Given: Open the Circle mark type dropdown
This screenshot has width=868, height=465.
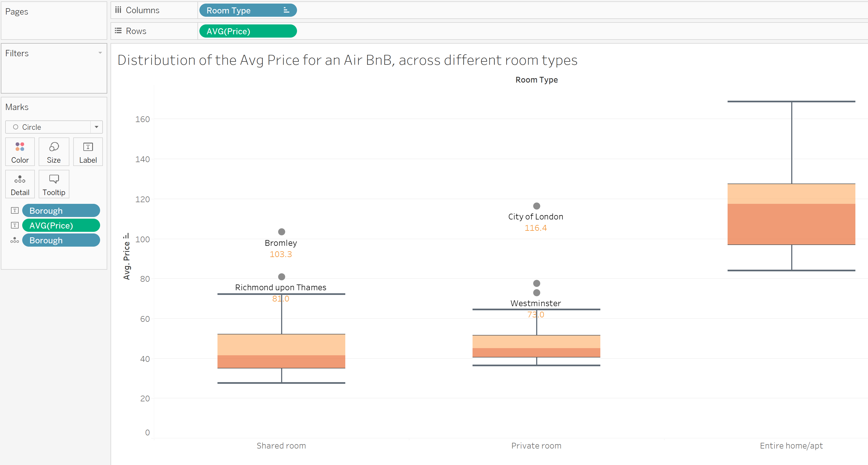Looking at the screenshot, I should point(96,127).
